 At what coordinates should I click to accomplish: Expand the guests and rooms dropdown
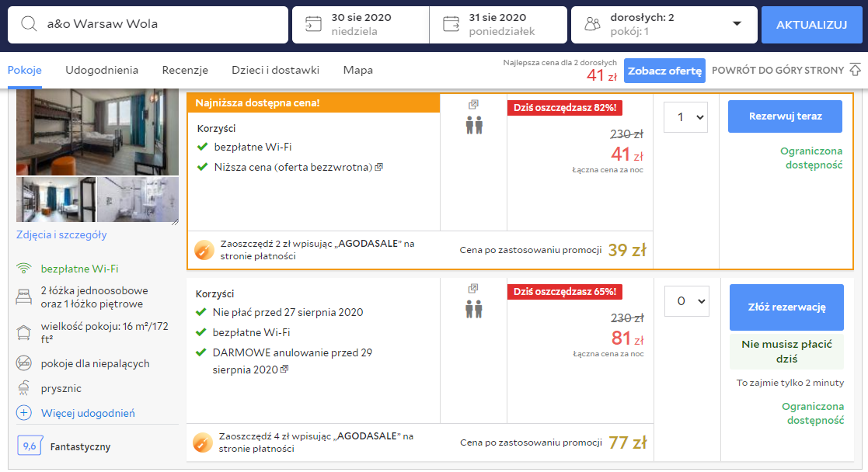[x=737, y=24]
